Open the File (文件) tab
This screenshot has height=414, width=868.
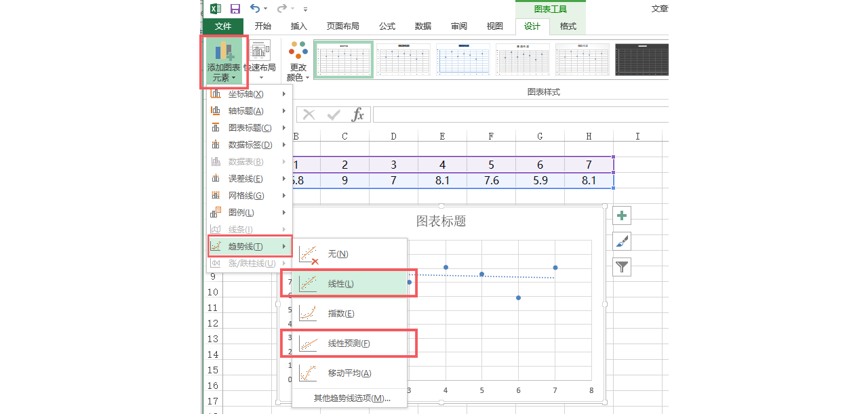[x=223, y=26]
